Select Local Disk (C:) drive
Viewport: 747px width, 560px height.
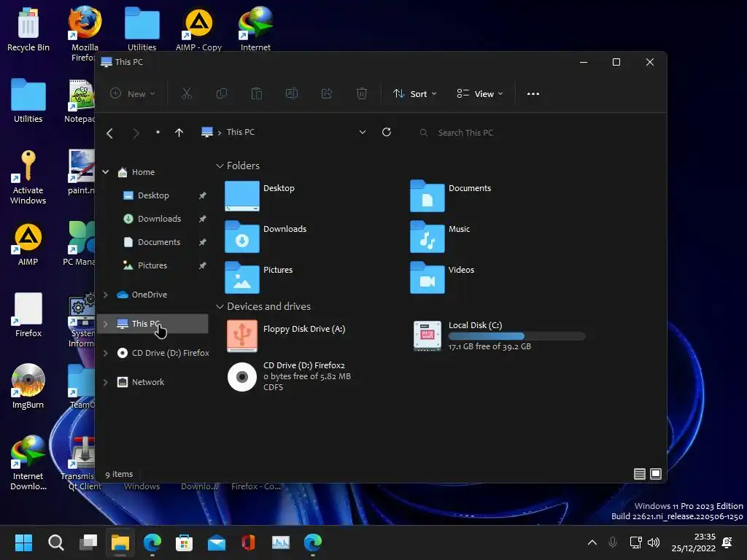[x=499, y=335]
